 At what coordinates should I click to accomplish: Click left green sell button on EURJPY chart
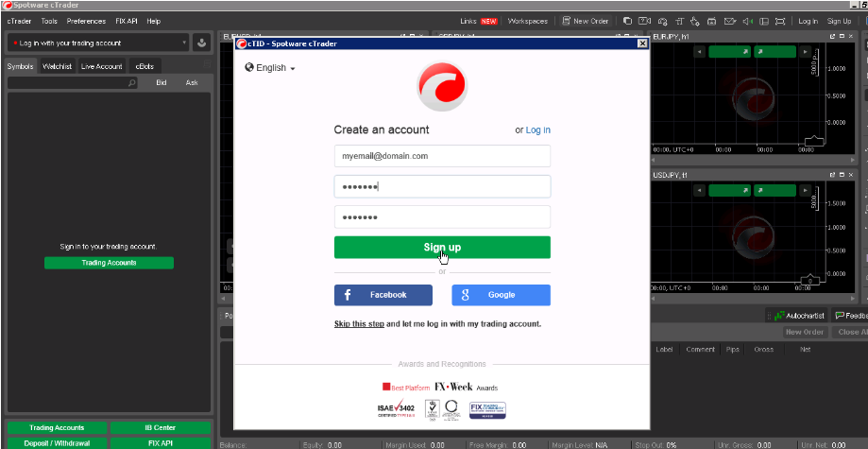(729, 52)
